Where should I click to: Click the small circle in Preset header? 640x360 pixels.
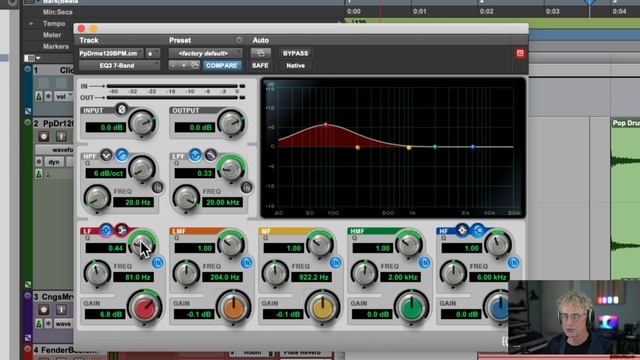(239, 40)
